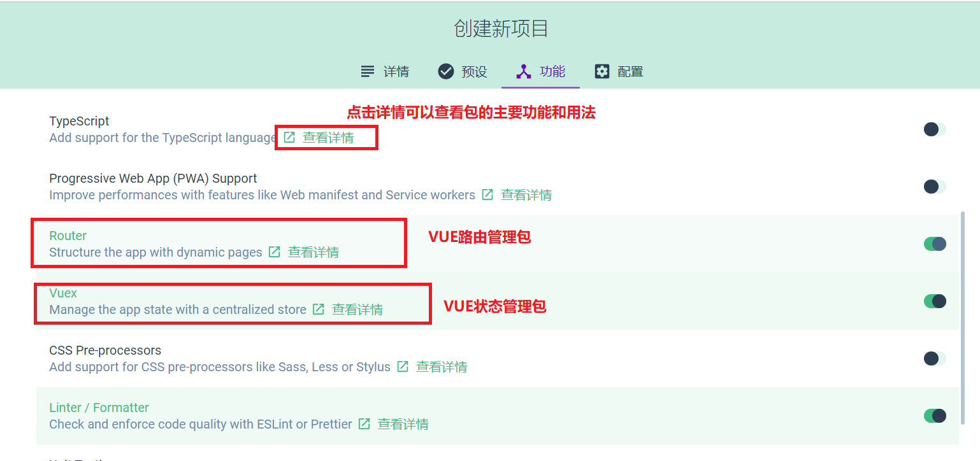The image size is (980, 461).
Task: Enable the TypeScript toggle switch
Action: (x=935, y=129)
